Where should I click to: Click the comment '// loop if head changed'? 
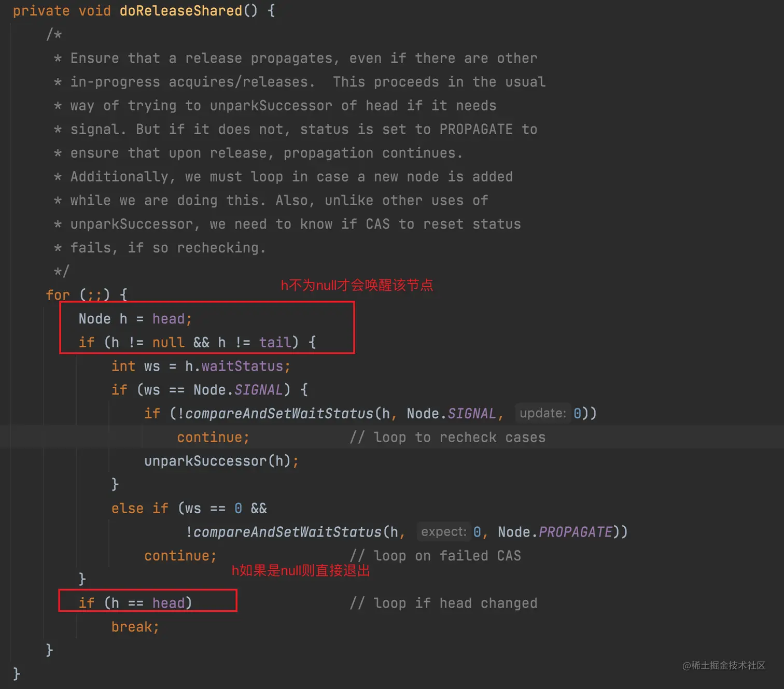(443, 603)
